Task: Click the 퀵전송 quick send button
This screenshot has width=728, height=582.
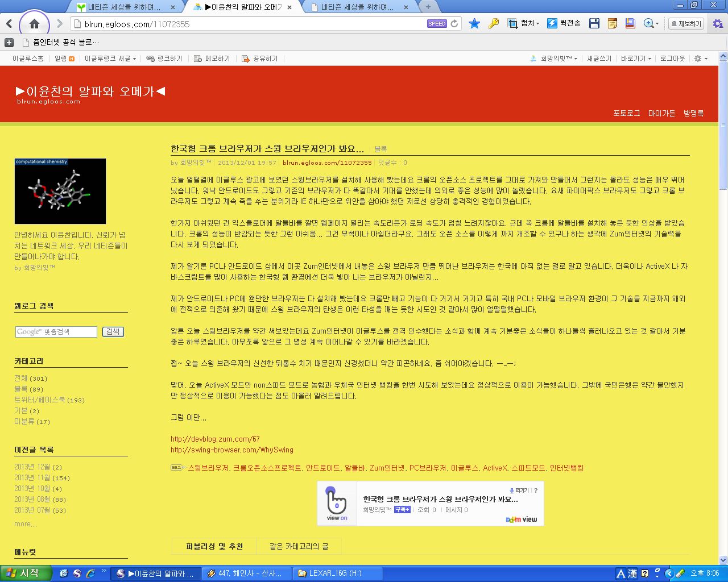Action: [564, 24]
